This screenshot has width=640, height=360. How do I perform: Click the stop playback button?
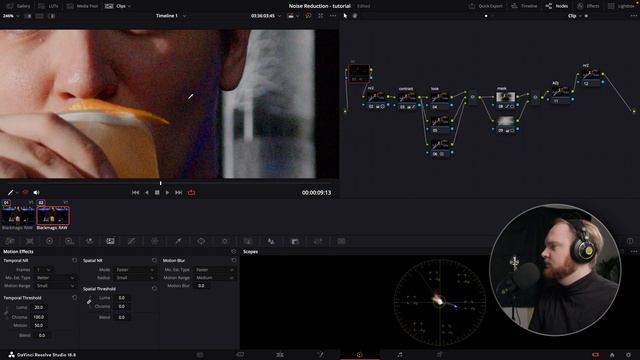click(x=157, y=192)
